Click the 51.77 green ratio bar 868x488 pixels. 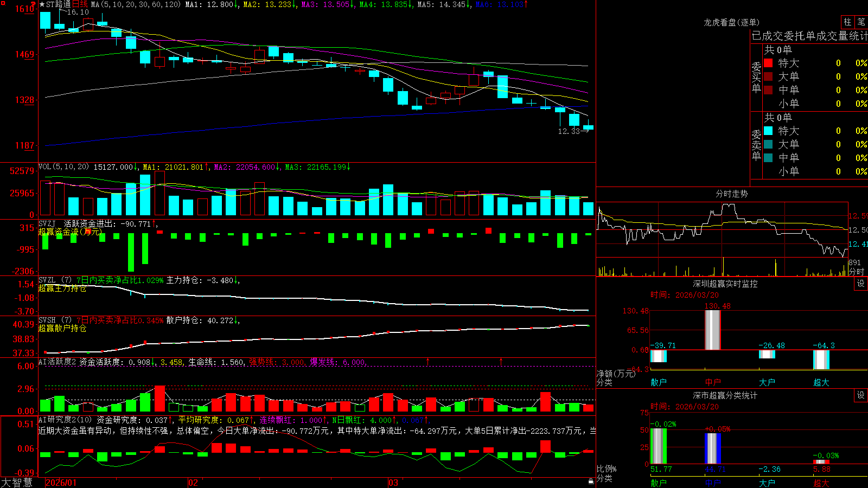click(659, 446)
